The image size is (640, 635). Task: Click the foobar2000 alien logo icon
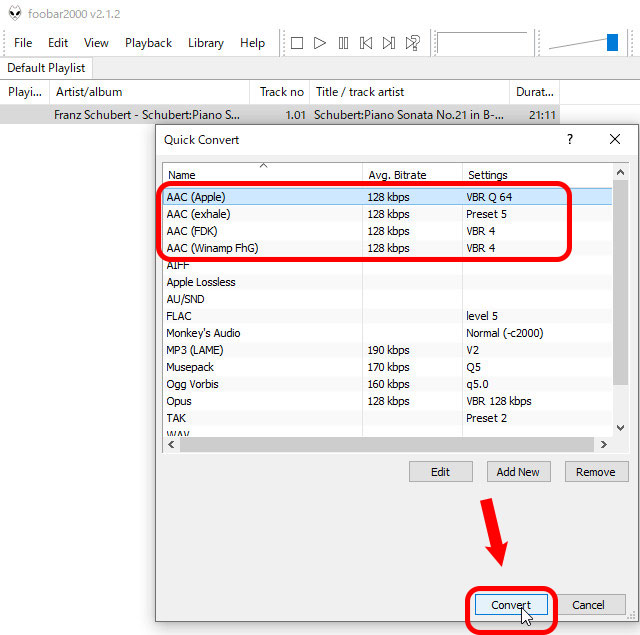point(14,13)
